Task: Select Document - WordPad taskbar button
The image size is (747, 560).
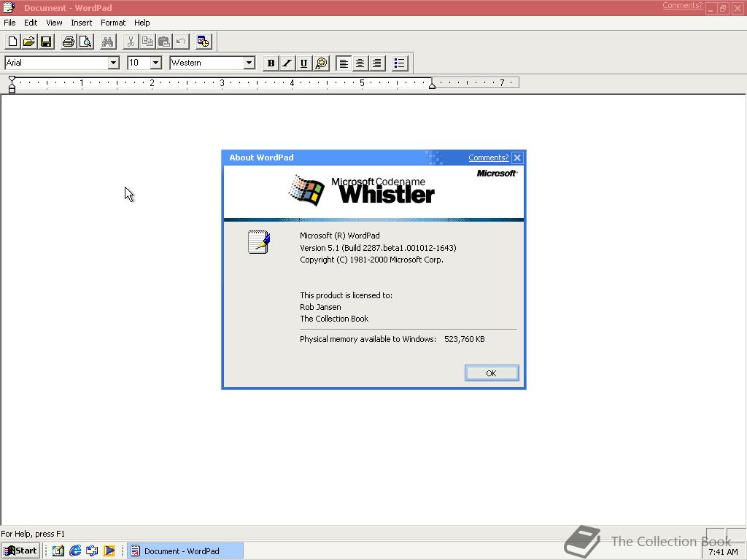Action: pyautogui.click(x=185, y=551)
